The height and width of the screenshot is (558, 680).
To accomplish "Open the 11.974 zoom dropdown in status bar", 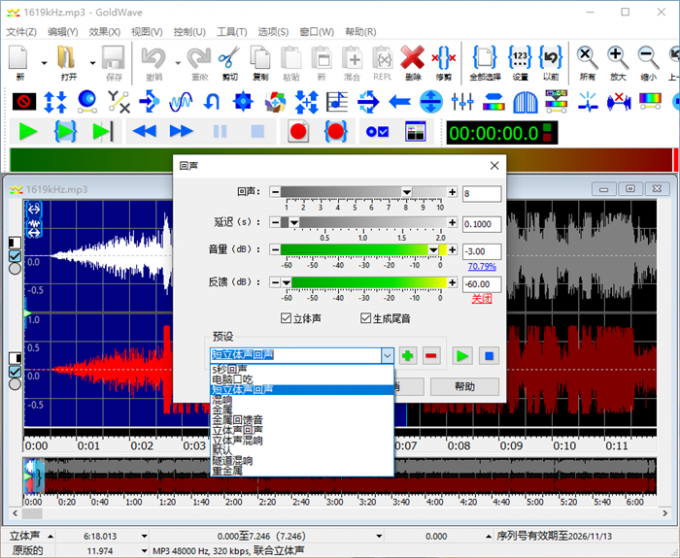I will pyautogui.click(x=144, y=551).
